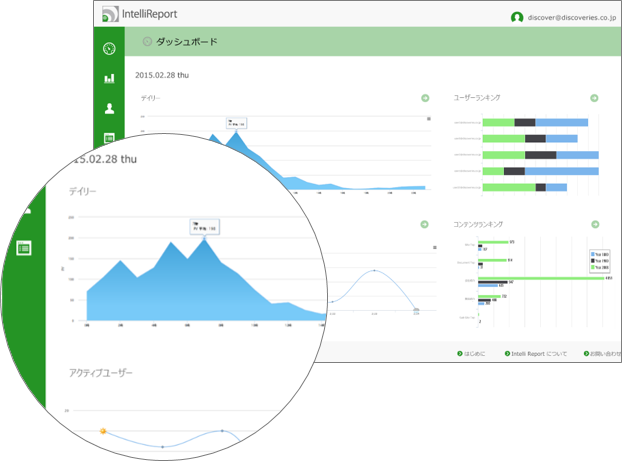Open the dashboard gauge icon in sidebar
Screen dimensions: 622x462
[x=109, y=48]
